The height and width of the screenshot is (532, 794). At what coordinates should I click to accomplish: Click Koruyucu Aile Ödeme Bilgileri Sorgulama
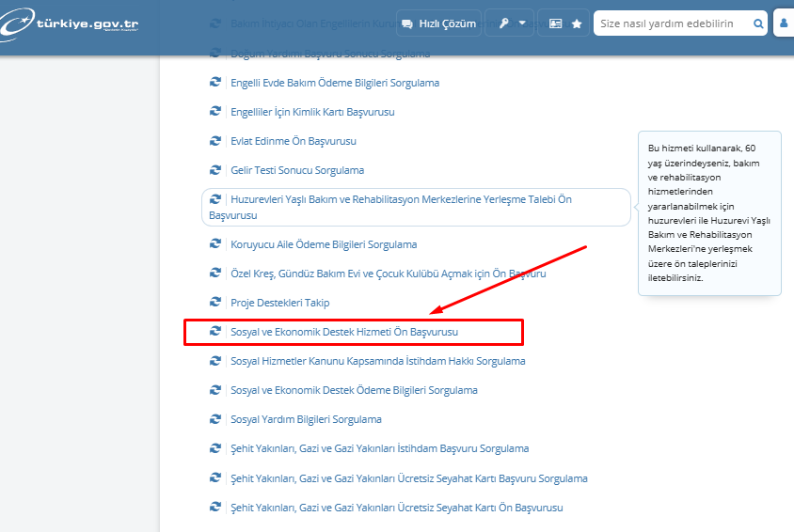pyautogui.click(x=324, y=244)
